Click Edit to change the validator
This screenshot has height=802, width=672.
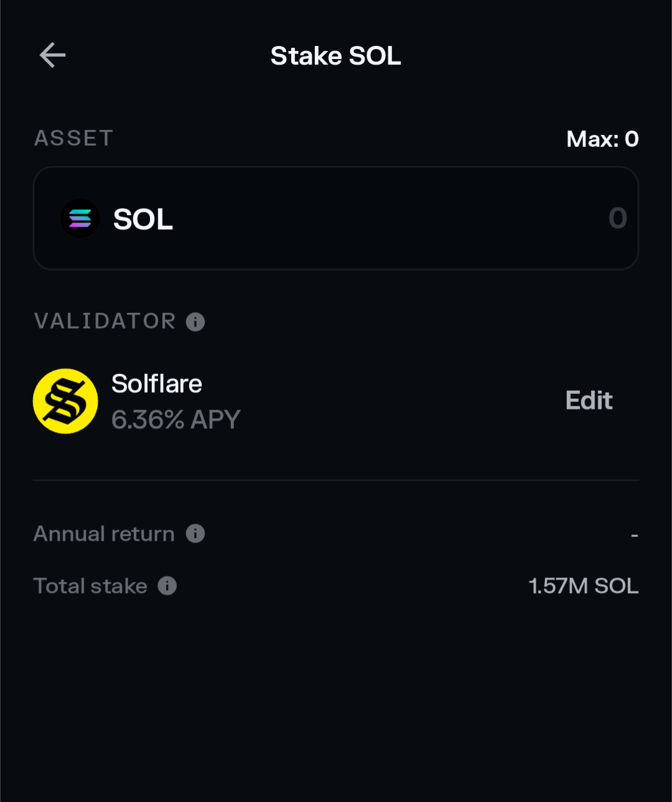[x=589, y=400]
